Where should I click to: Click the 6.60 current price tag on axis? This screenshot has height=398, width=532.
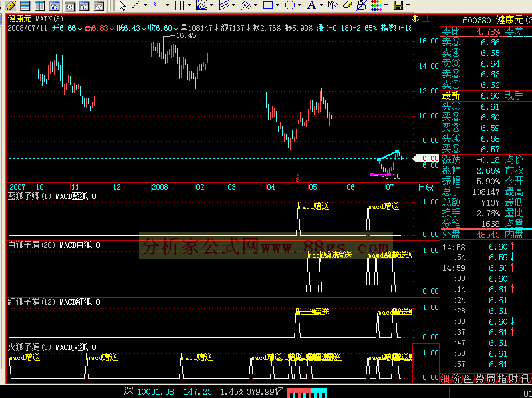[426, 158]
